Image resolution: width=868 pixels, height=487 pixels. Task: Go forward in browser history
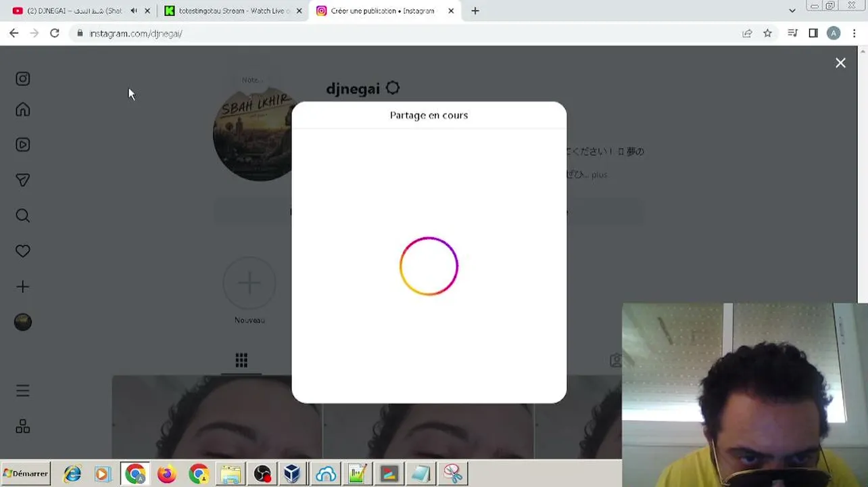(34, 33)
